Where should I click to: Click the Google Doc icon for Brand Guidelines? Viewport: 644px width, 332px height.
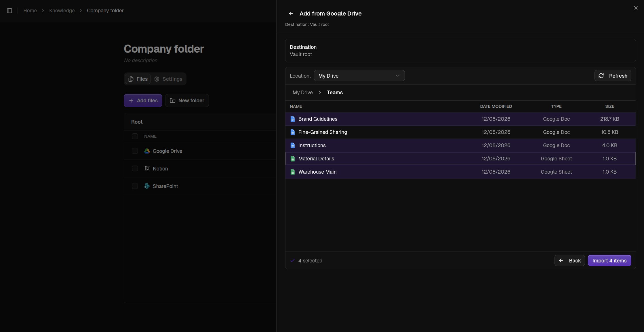pos(293,119)
